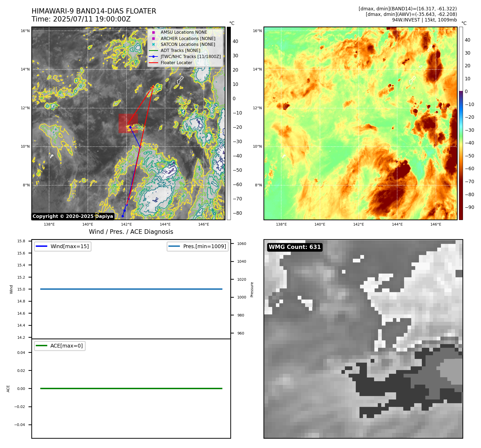Click the −80 tick on the grayscale colorbar
The width and height of the screenshot is (481, 448).
point(237,213)
